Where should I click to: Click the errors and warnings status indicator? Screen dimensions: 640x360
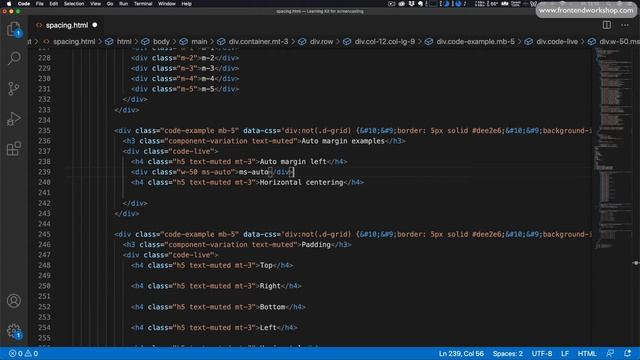24,353
